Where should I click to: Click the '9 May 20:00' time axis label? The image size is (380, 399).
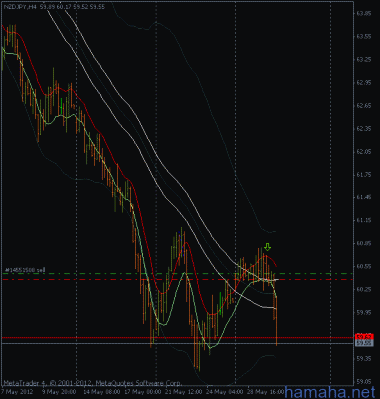pos(59,392)
